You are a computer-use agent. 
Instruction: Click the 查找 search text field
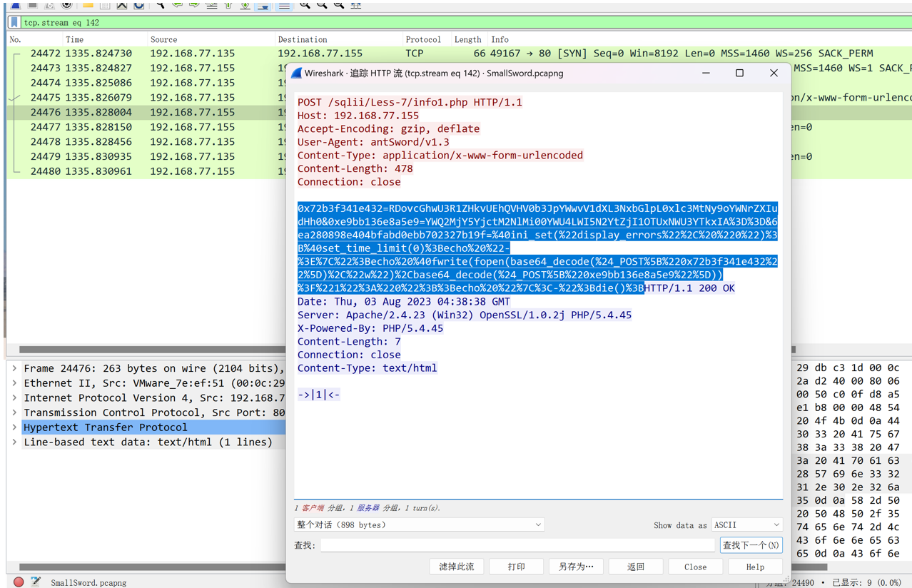pyautogui.click(x=517, y=545)
